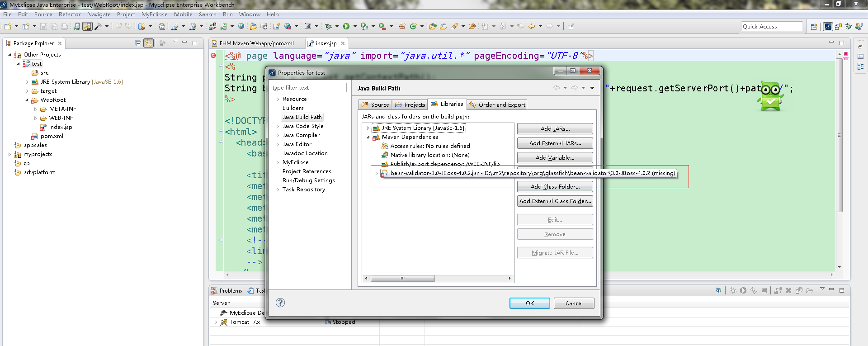Click the Save toolbar icon
Image resolution: width=868 pixels, height=346 pixels.
tap(43, 26)
